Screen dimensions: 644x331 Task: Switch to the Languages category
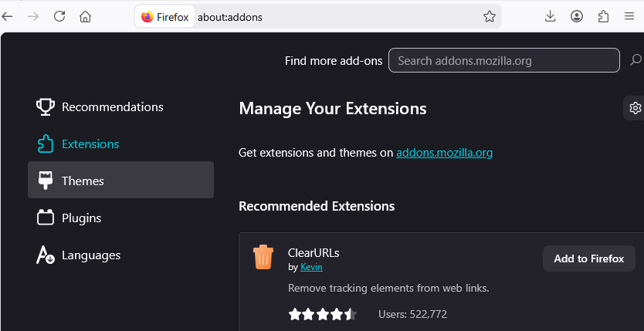click(x=120, y=255)
